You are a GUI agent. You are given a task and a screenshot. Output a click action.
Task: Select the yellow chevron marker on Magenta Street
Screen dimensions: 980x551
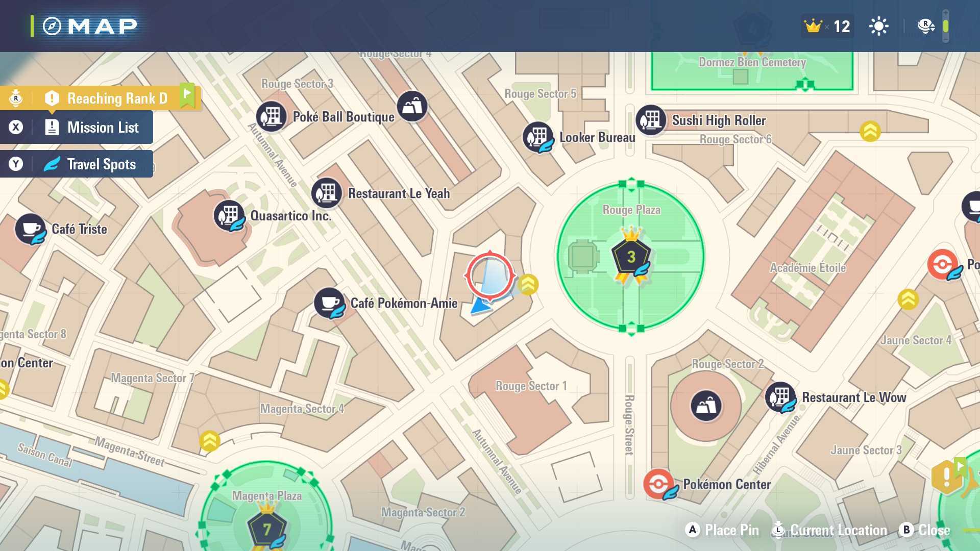[209, 441]
